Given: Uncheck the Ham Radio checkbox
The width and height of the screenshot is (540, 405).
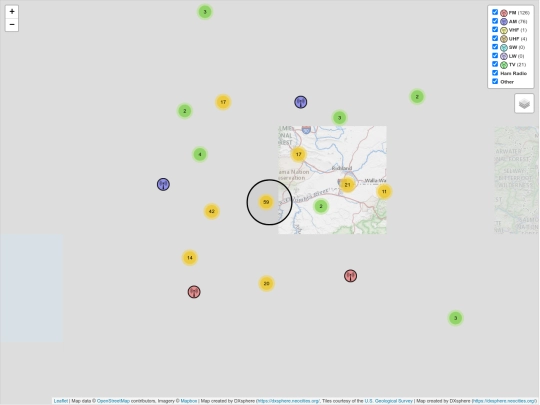Looking at the screenshot, I should (495, 73).
